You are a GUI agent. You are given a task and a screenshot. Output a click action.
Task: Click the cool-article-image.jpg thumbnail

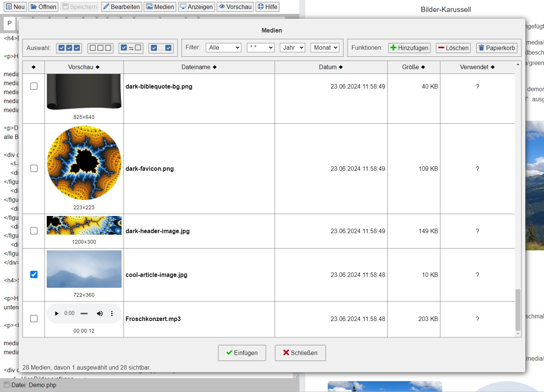(84, 269)
